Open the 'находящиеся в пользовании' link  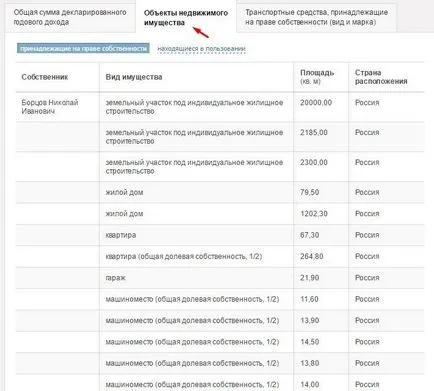(201, 49)
